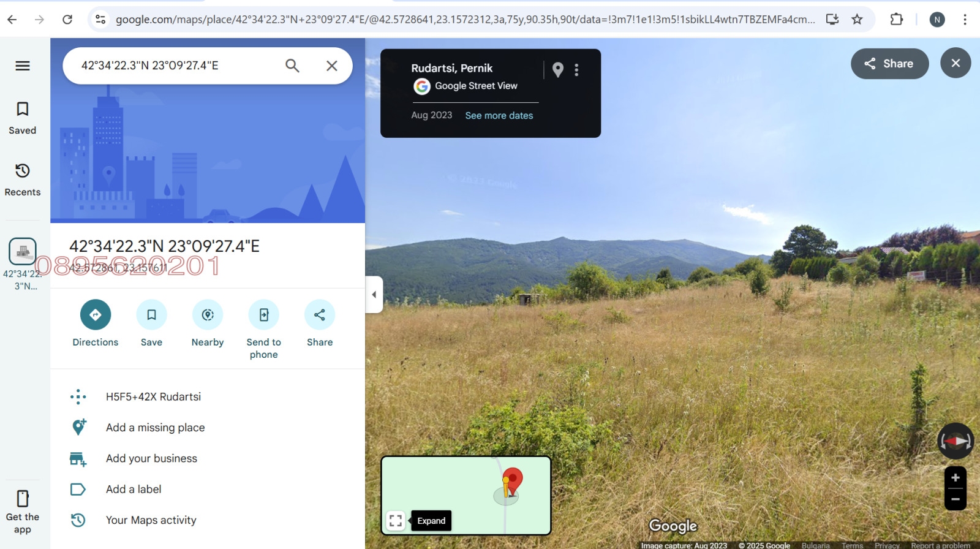Open Saved places in sidebar
The width and height of the screenshot is (980, 549).
[23, 118]
